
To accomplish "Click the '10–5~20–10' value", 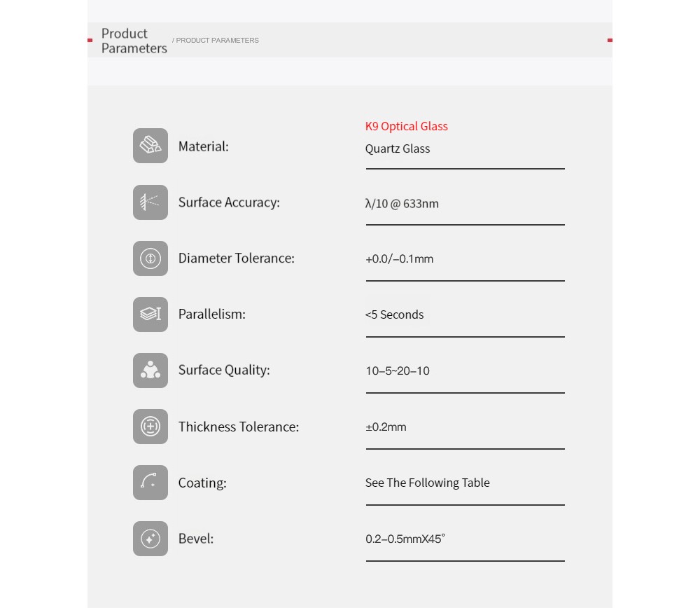I will 398,371.
